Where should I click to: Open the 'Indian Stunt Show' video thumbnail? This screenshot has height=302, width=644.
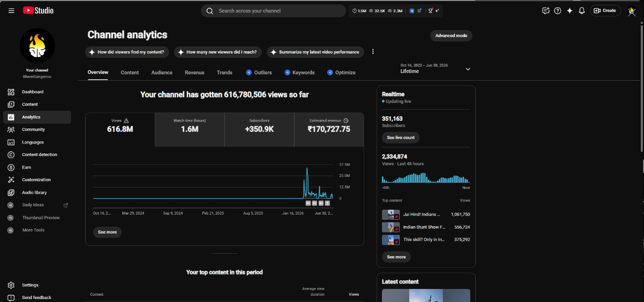391,227
